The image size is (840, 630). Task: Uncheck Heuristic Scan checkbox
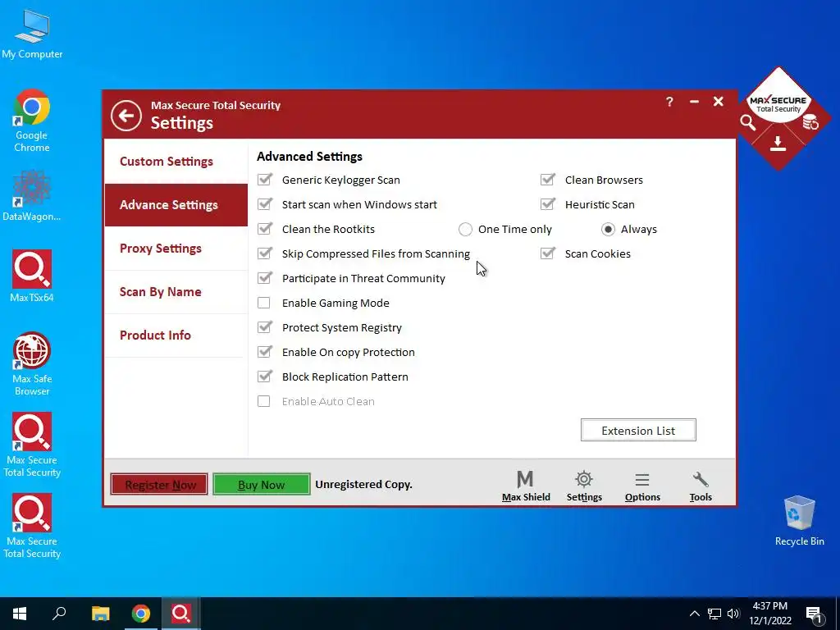547,204
